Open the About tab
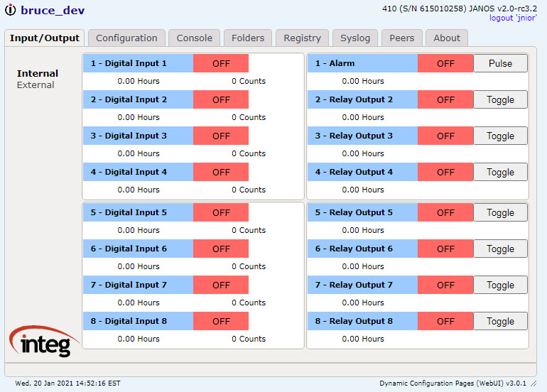Image resolution: width=547 pixels, height=392 pixels. (447, 38)
